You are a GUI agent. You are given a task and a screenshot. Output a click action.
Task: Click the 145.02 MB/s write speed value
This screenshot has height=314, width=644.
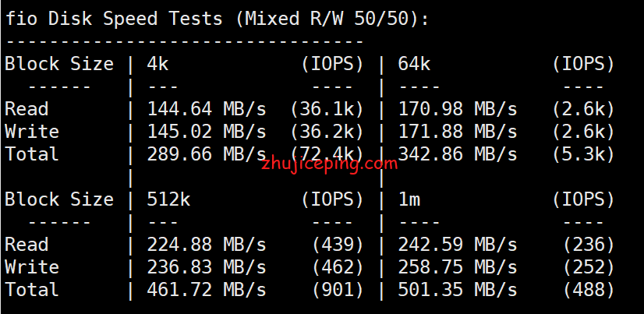tap(207, 132)
